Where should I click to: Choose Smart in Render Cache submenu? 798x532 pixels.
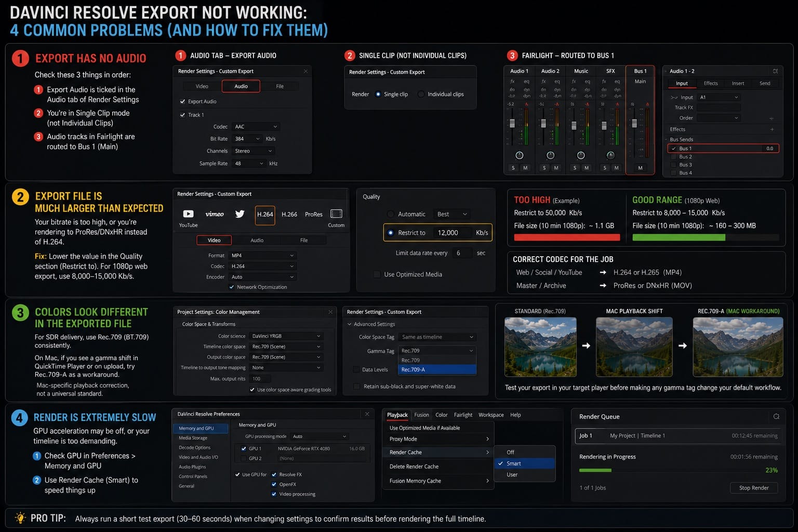pyautogui.click(x=524, y=463)
